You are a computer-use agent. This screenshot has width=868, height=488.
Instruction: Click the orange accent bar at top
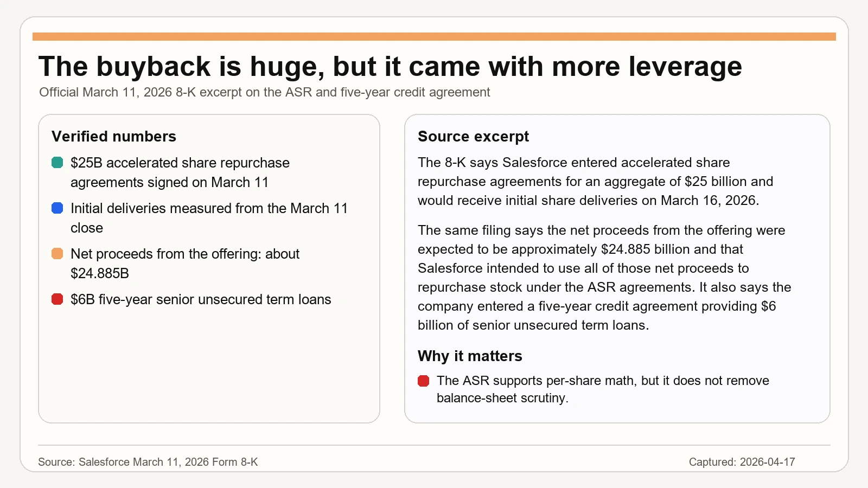pos(434,36)
